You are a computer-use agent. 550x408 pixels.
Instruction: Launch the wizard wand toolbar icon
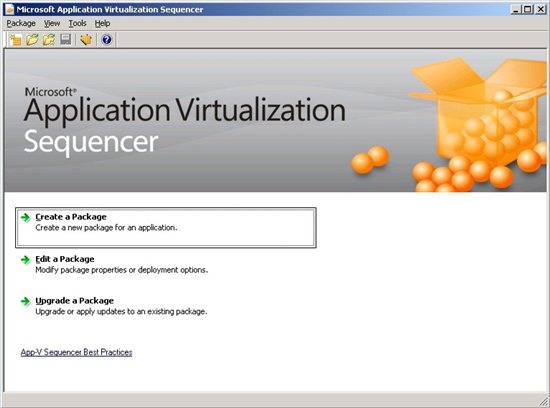86,40
